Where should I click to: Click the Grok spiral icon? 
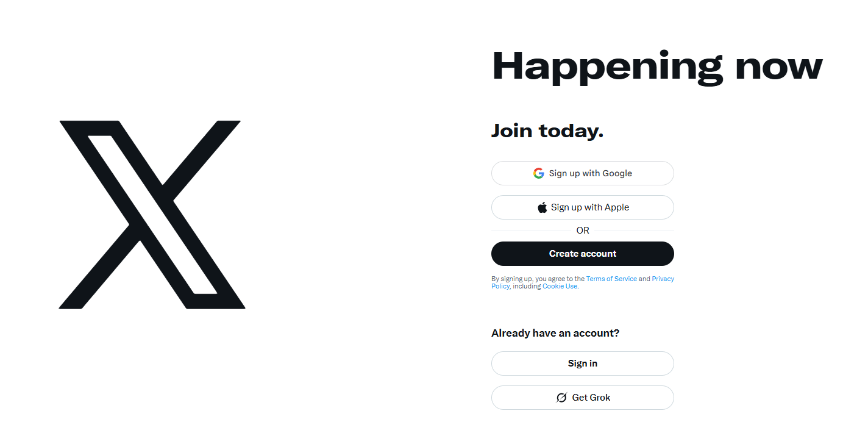coord(561,397)
